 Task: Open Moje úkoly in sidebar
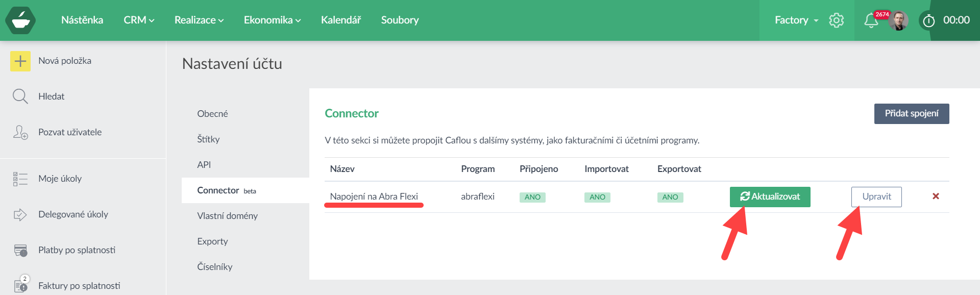pyautogui.click(x=60, y=179)
